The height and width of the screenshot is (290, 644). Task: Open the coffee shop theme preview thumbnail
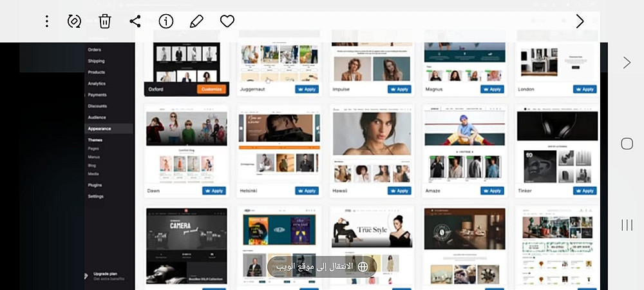[464, 246]
